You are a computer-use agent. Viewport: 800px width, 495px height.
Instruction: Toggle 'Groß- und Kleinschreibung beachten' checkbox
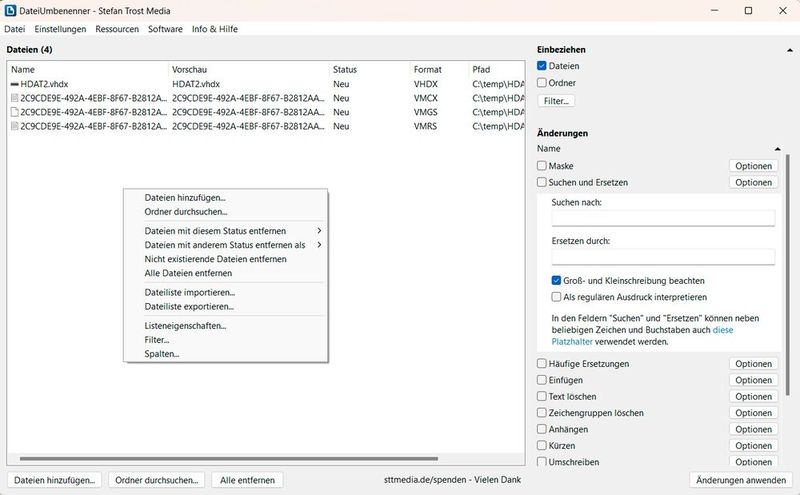pos(556,281)
